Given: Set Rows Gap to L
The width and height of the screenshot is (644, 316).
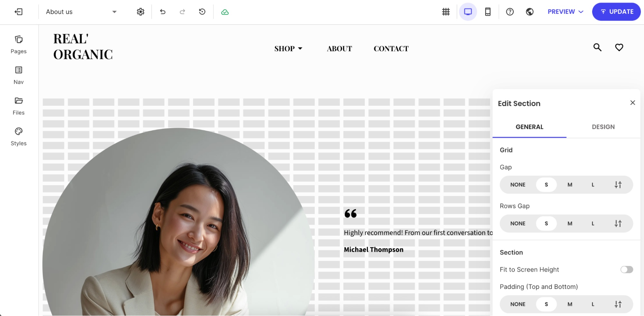Looking at the screenshot, I should [x=593, y=223].
